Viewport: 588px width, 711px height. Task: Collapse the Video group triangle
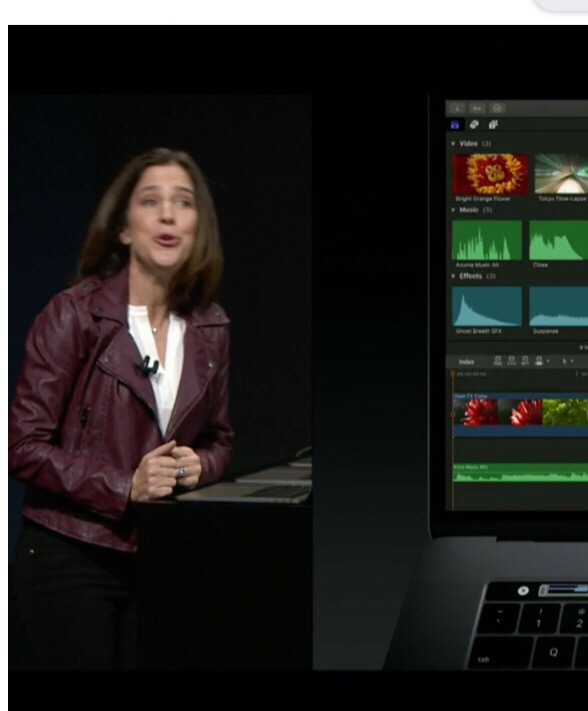(453, 144)
